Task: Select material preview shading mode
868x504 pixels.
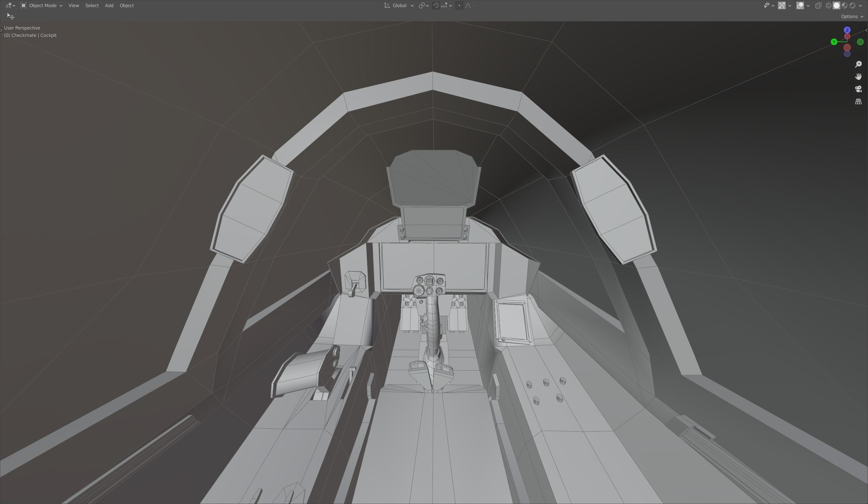Action: [x=844, y=5]
